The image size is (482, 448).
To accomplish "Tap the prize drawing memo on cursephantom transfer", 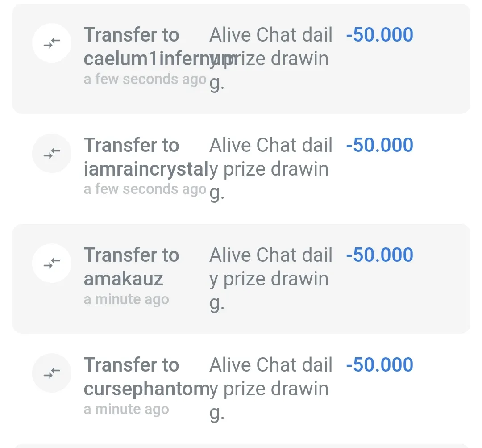I will (x=271, y=389).
